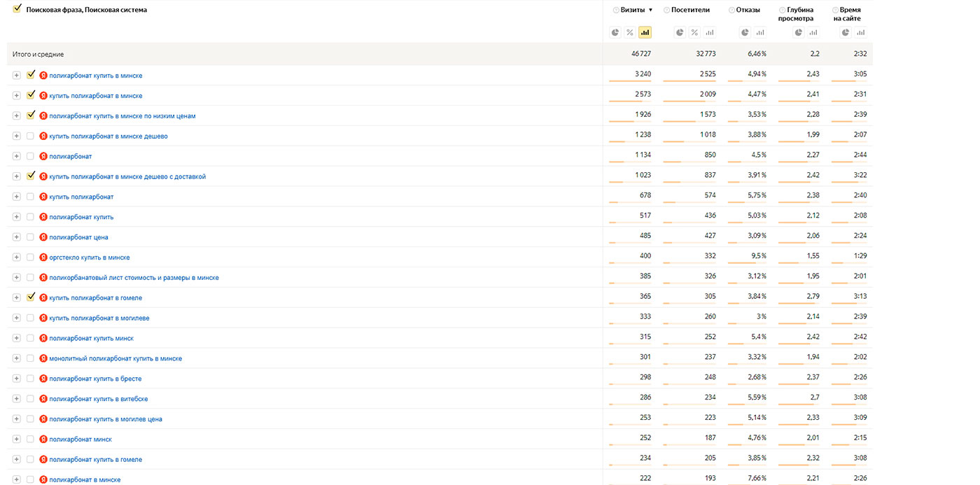Viewport: 980px width, 485px height.
Task: Click Yandex icon in 'оргстекло купить в минске' row
Action: [43, 258]
